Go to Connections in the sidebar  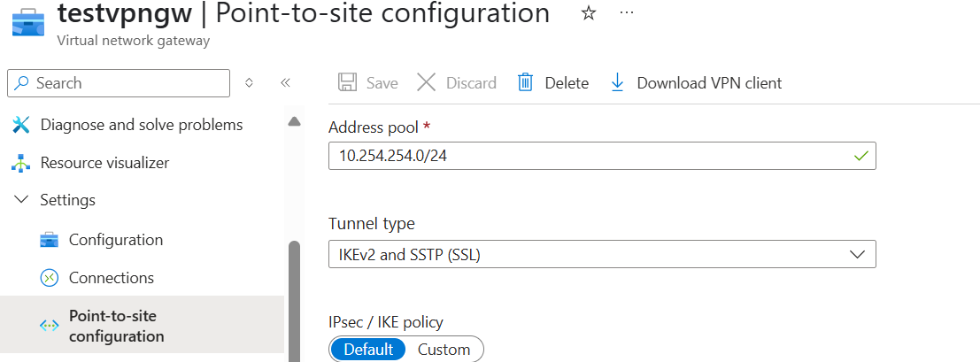click(x=111, y=278)
